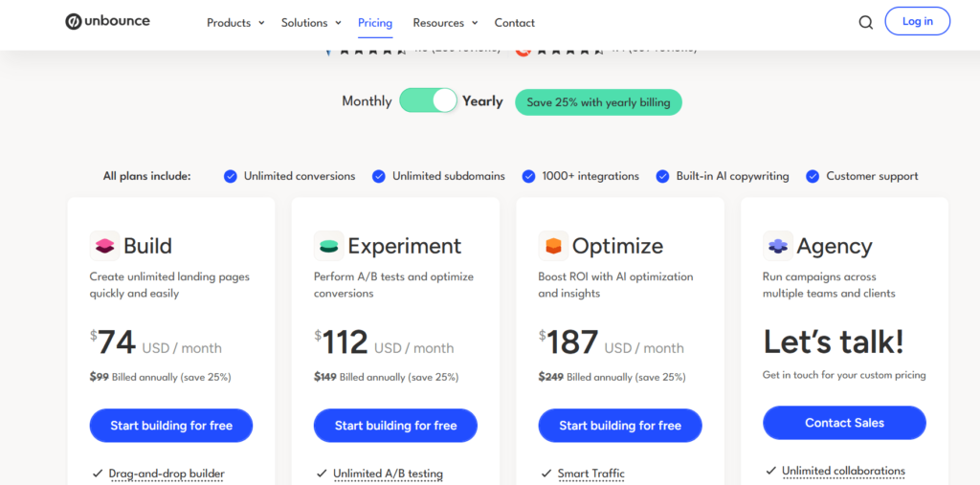The height and width of the screenshot is (485, 980).
Task: Click the pink Build plan icon
Action: [x=104, y=246]
